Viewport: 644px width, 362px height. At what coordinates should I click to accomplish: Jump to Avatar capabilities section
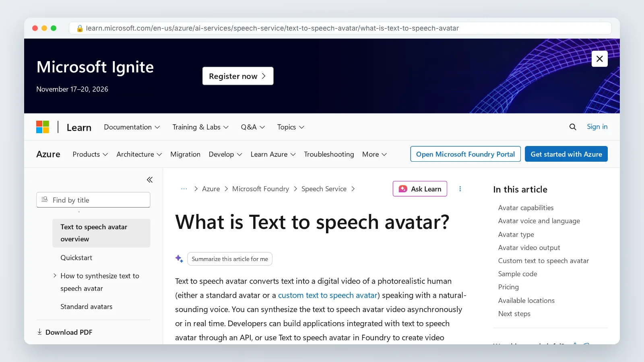[x=526, y=208]
